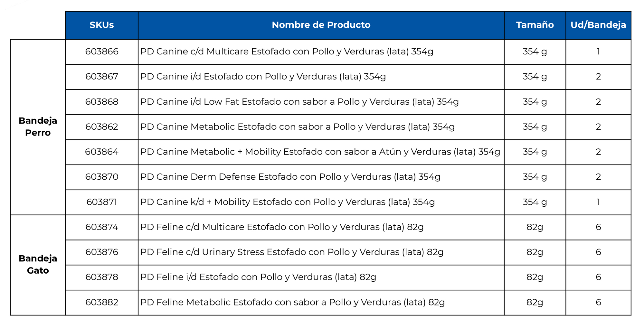Image resolution: width=644 pixels, height=329 pixels.
Task: Select the Ud/Bandeja column header
Action: point(598,25)
